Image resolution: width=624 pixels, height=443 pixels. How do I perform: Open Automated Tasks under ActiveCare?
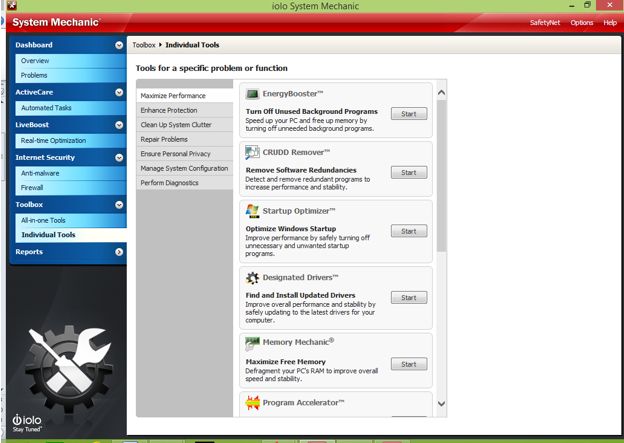click(71, 108)
